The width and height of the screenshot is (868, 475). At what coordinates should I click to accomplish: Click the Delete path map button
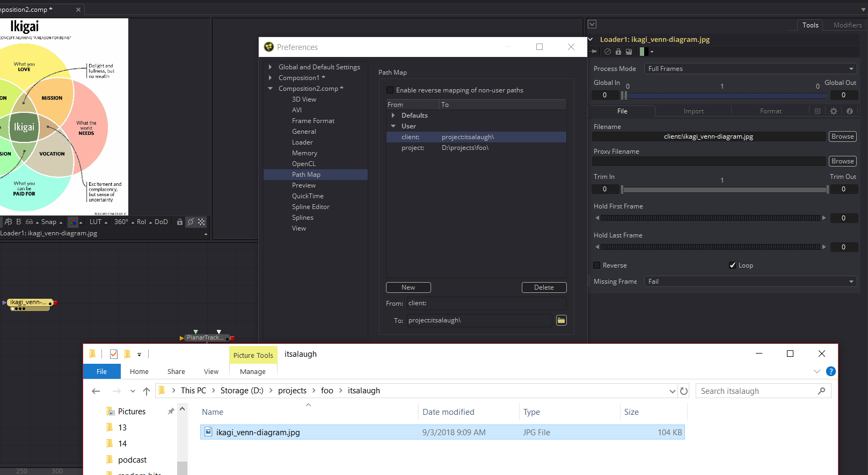click(x=544, y=287)
